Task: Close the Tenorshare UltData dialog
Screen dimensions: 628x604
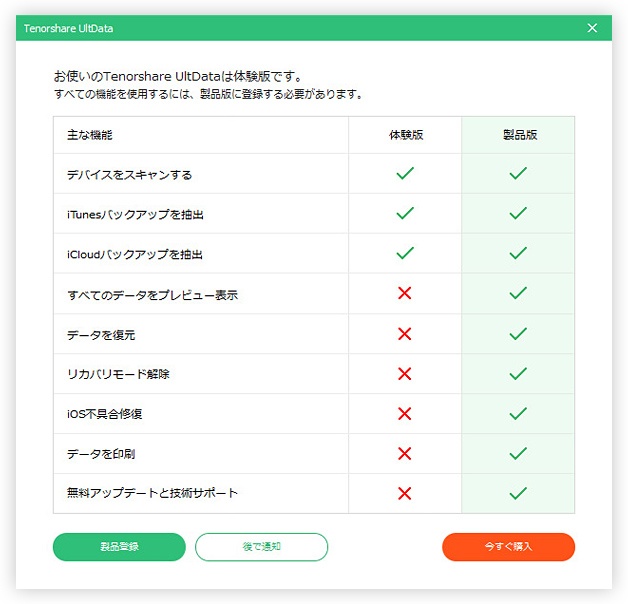Action: (x=592, y=28)
